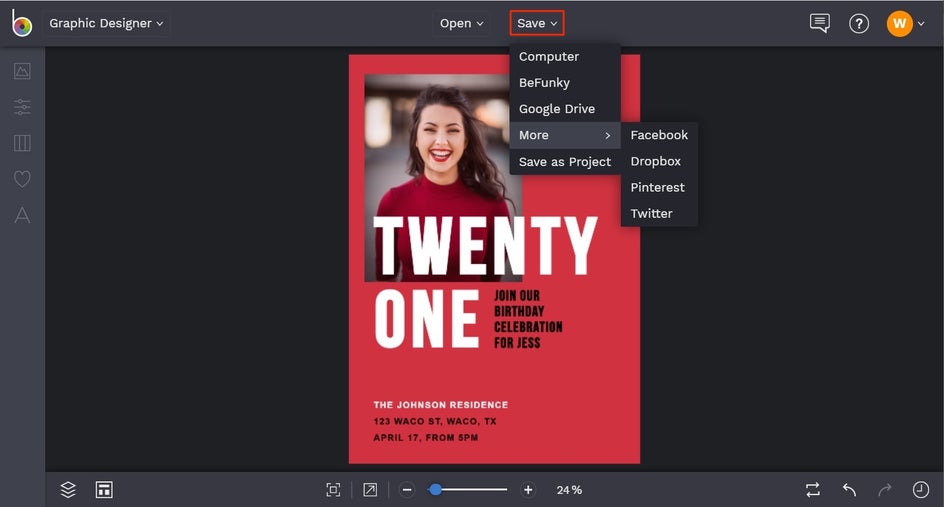944x507 pixels.
Task: Open the Customize sliders panel icon
Action: [22, 107]
